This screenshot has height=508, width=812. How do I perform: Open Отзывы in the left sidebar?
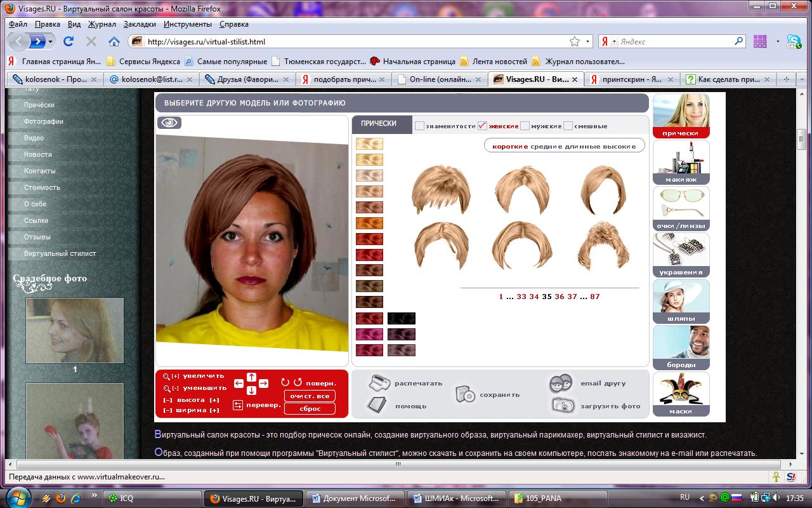37,237
